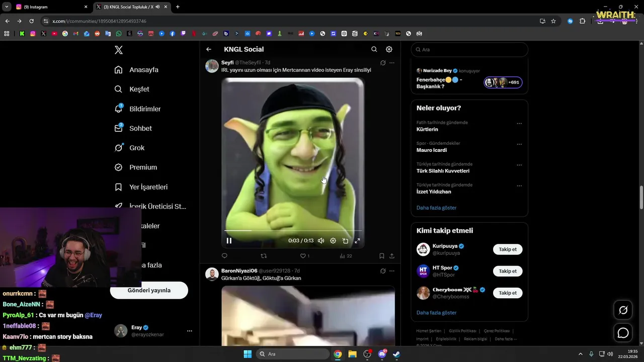Open the Mauro Icardi trend
The width and height of the screenshot is (644, 362).
(x=432, y=150)
